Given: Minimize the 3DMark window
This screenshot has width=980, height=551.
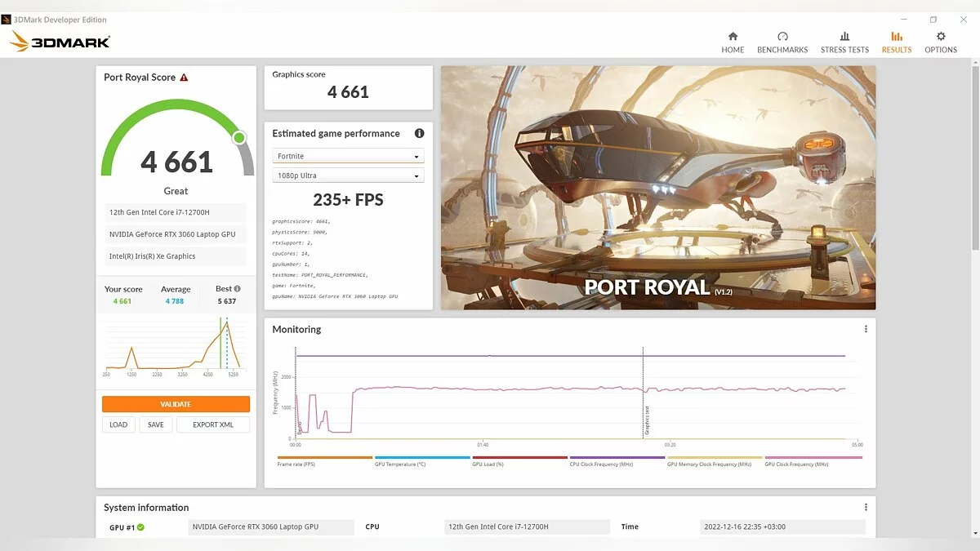Looking at the screenshot, I should 906,20.
